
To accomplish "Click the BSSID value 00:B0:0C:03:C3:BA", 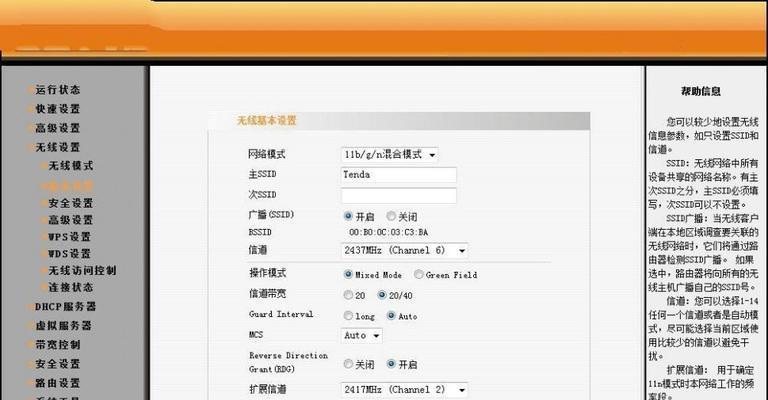I will pyautogui.click(x=388, y=232).
